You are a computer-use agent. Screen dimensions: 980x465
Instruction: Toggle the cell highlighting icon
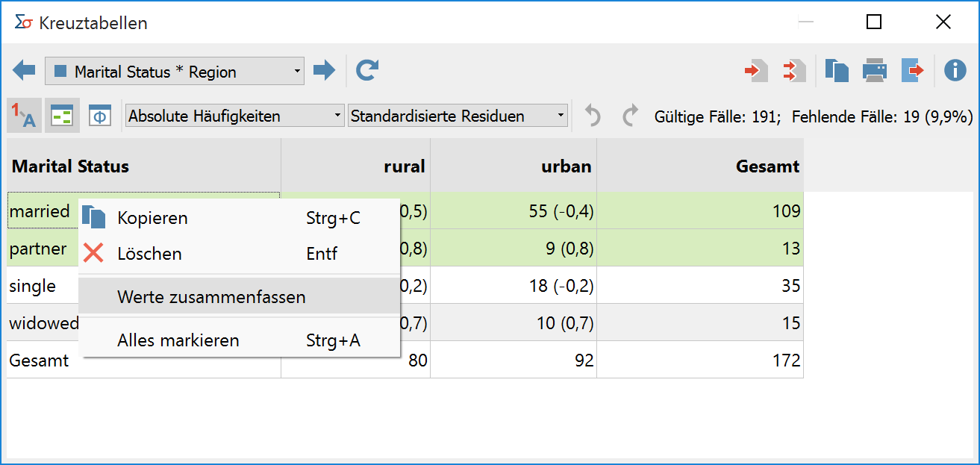[x=62, y=116]
